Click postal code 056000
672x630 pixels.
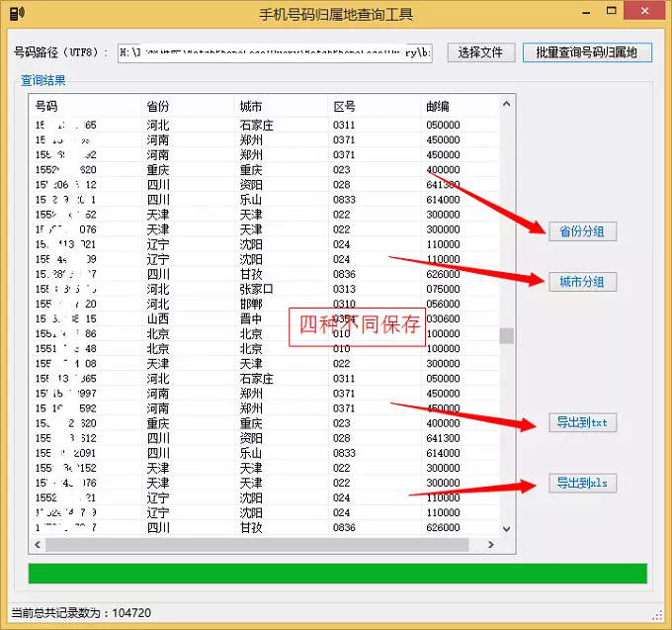coord(443,304)
